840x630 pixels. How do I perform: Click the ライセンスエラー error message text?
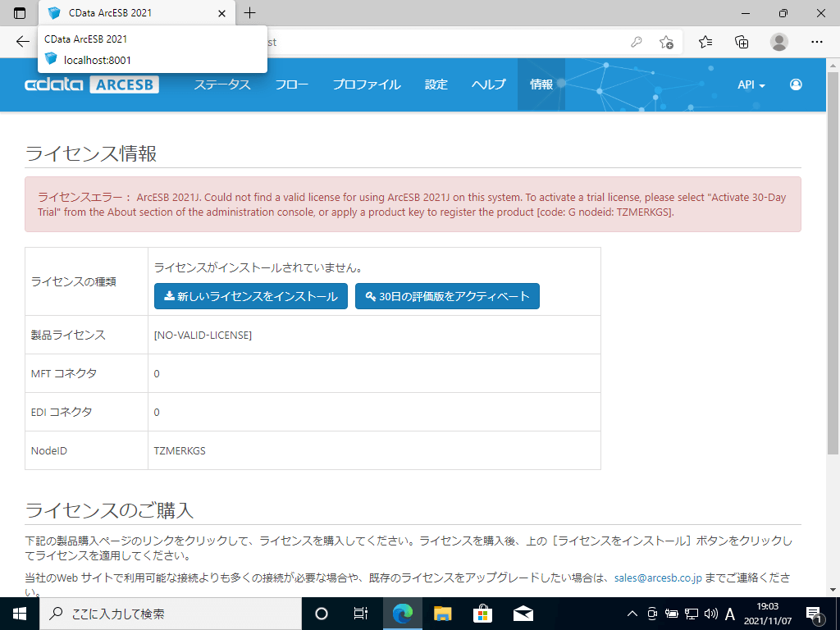(x=412, y=204)
